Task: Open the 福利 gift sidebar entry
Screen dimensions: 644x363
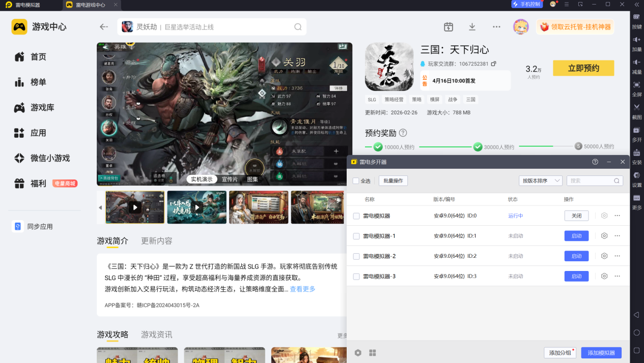Action: (31, 184)
